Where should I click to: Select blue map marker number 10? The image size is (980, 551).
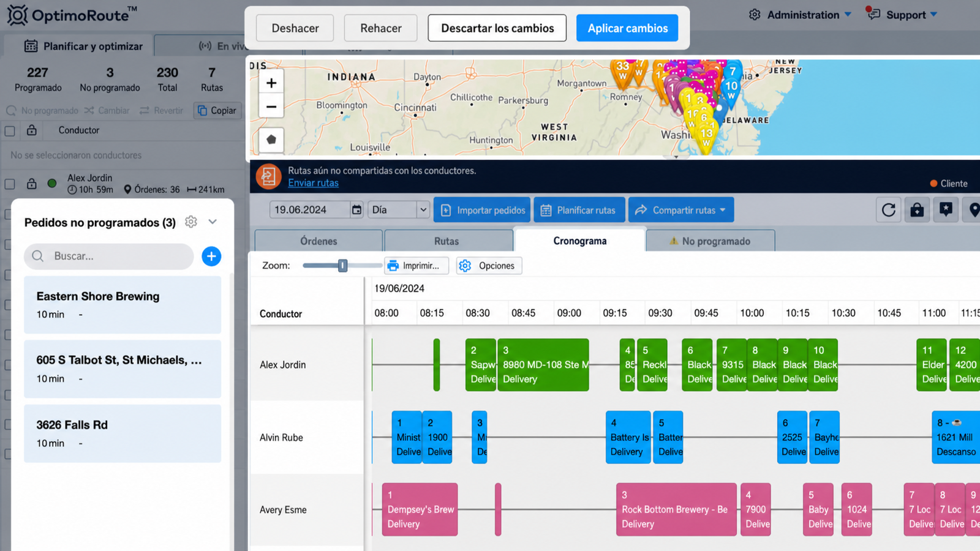point(731,88)
